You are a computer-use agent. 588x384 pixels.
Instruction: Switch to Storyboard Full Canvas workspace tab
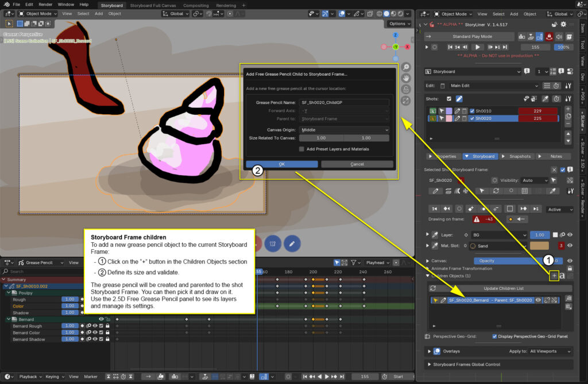pos(153,6)
